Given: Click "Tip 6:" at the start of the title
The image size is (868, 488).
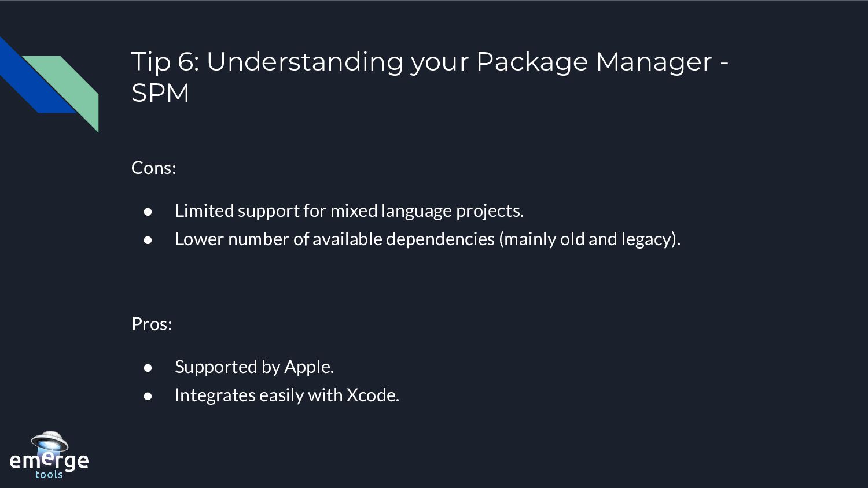Looking at the screenshot, I should [165, 62].
